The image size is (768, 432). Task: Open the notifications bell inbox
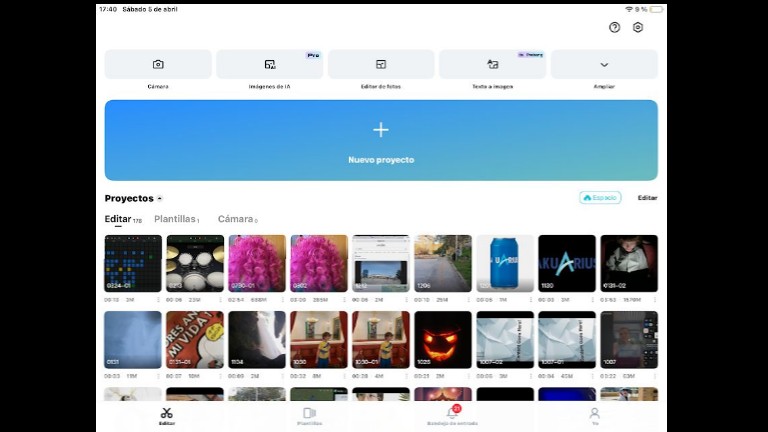(452, 413)
